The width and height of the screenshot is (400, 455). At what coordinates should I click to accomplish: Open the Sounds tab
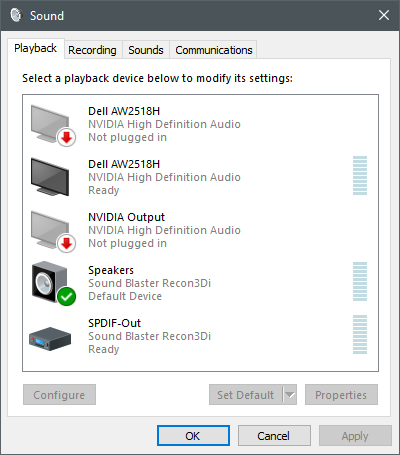(146, 50)
